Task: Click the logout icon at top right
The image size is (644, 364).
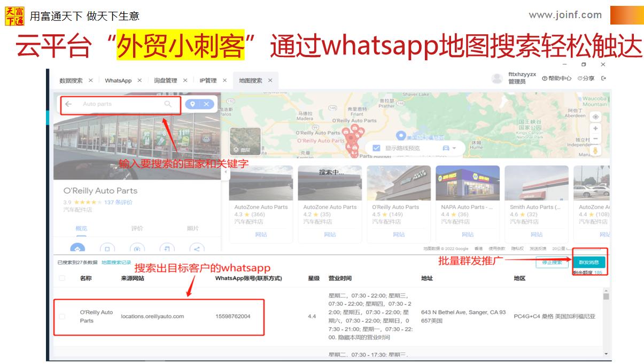Action: pos(604,78)
